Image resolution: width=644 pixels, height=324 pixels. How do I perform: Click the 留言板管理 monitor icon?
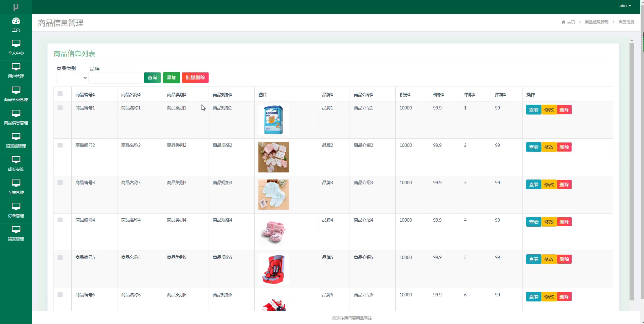[16, 136]
